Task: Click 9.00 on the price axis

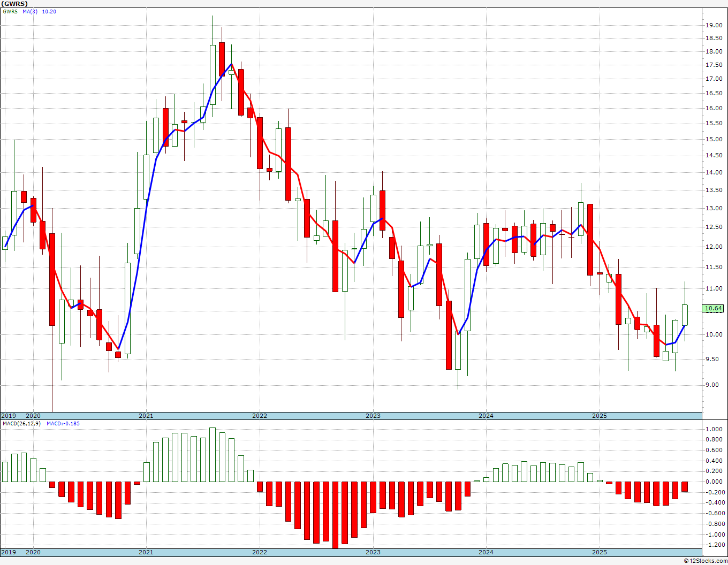Action: (x=711, y=385)
